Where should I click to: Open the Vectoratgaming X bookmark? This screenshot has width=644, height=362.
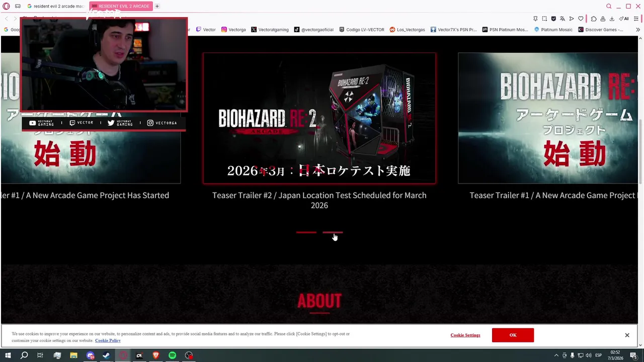pos(270,30)
